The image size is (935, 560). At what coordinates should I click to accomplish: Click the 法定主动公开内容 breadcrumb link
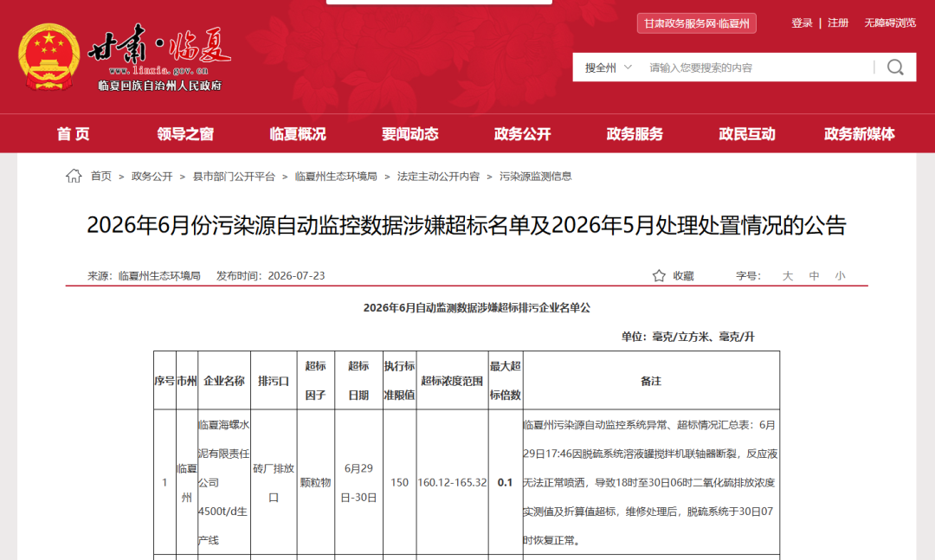[x=438, y=176]
